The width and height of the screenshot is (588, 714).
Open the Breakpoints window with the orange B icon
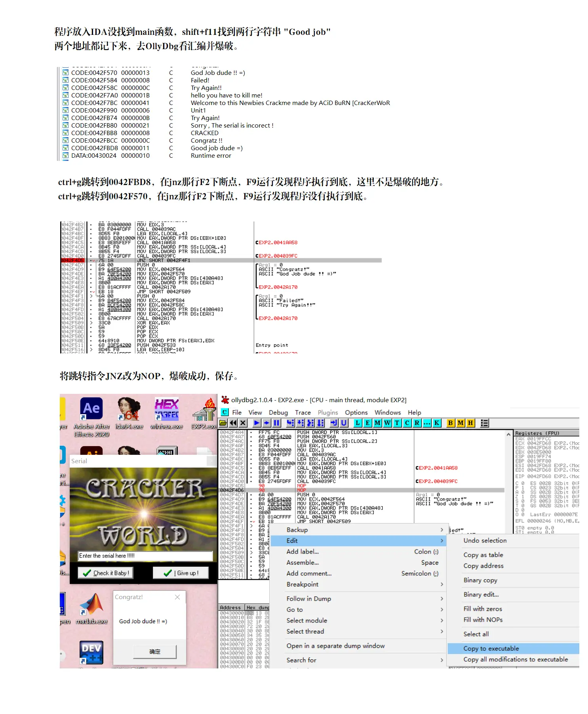coord(450,423)
